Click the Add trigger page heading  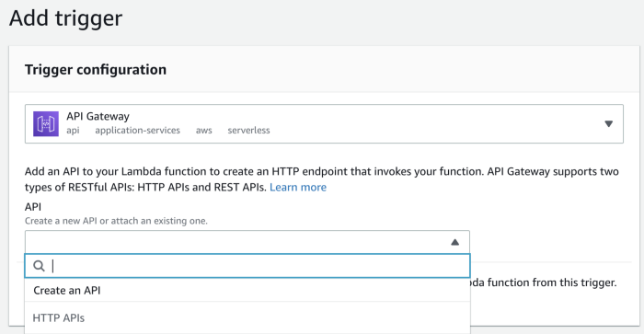(x=65, y=18)
